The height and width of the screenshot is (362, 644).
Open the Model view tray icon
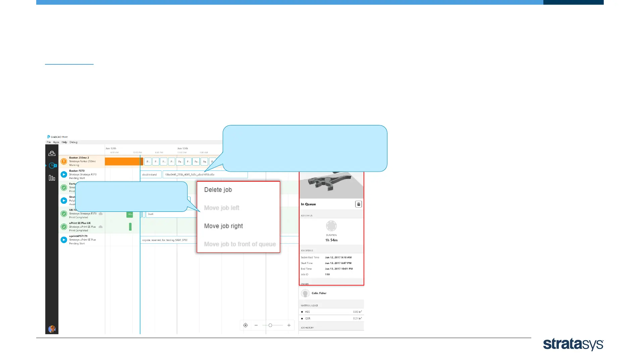click(52, 154)
